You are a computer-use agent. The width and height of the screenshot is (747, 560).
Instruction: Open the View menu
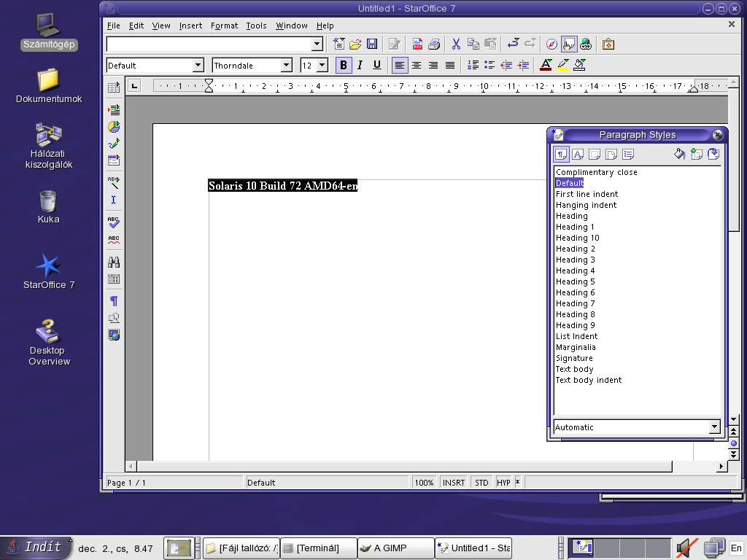tap(161, 26)
